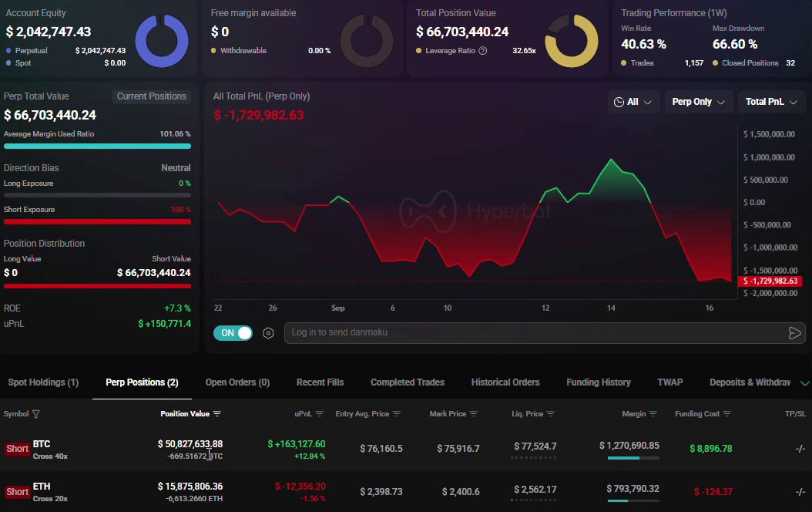Click the Total Position Value donut chart
This screenshot has height=512, width=812.
coord(572,41)
